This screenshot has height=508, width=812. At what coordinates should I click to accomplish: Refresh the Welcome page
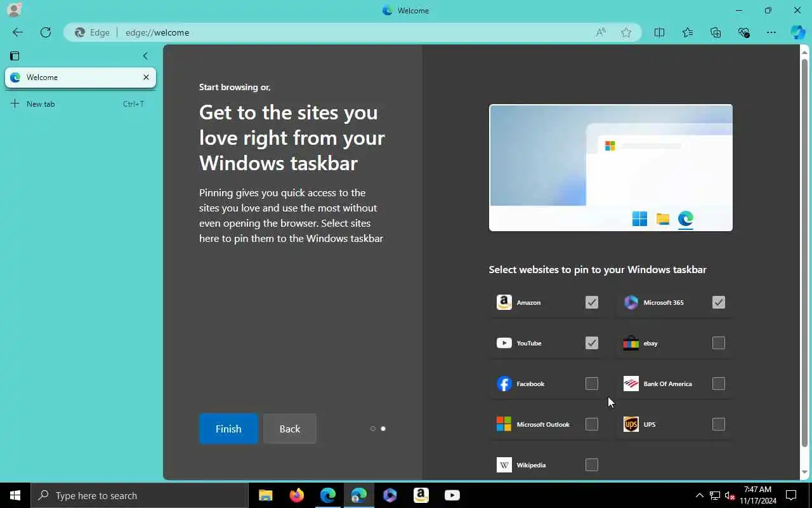click(46, 32)
